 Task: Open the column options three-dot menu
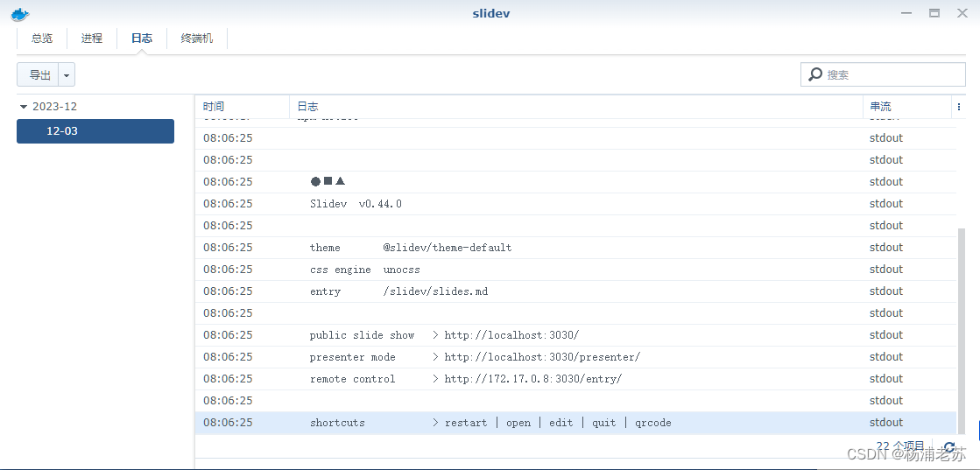pos(959,107)
